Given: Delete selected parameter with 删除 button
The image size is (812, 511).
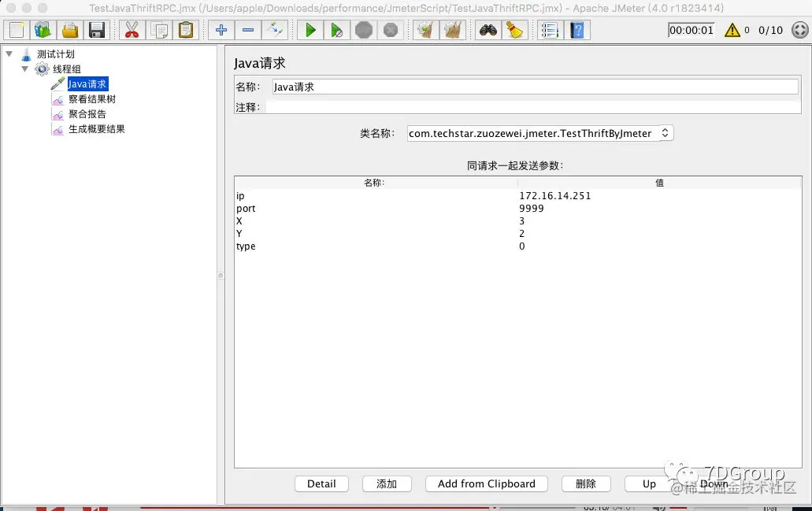Looking at the screenshot, I should point(586,483).
